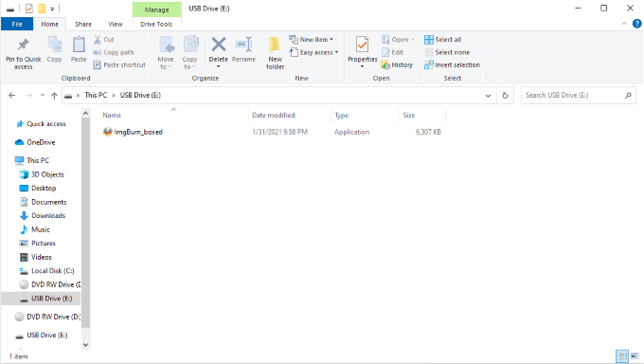Minimize the ribbon with the chevron
Image resolution: width=644 pixels, height=364 pixels.
pyautogui.click(x=624, y=24)
